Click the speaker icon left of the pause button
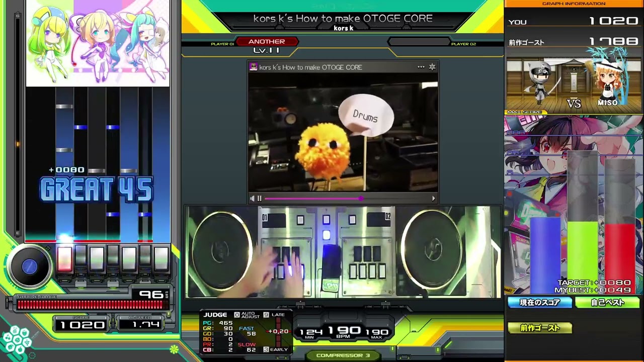This screenshot has width=644, height=362. click(253, 199)
